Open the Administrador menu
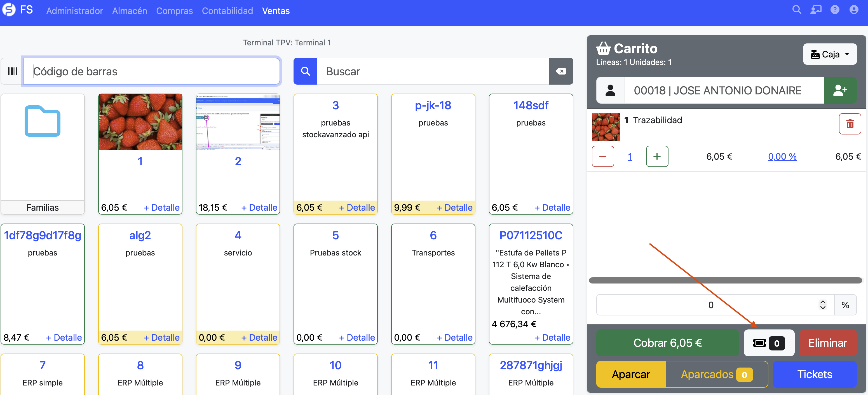 74,11
